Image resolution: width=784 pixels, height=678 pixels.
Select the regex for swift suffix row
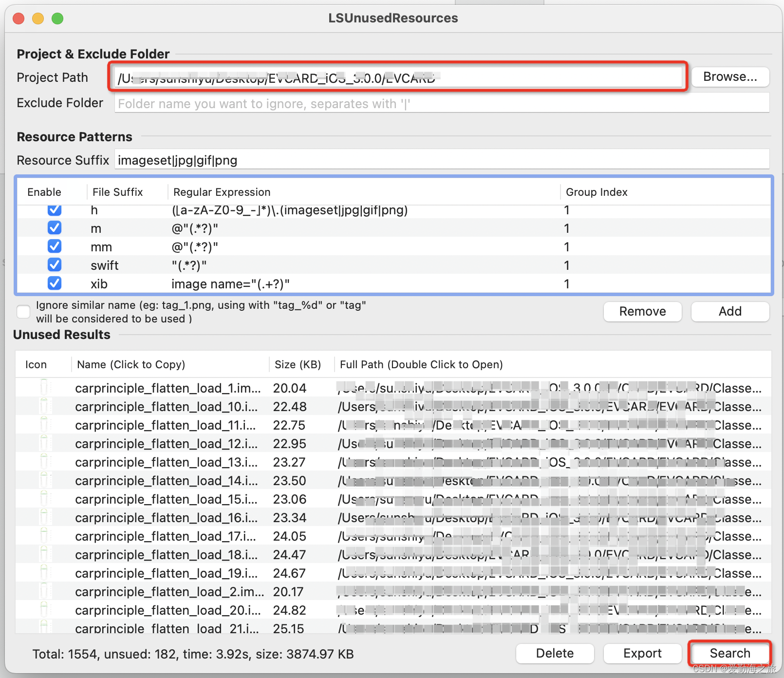click(x=189, y=265)
